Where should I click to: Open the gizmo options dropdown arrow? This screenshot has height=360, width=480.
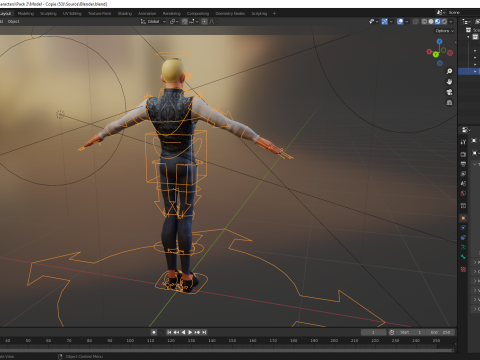point(391,22)
